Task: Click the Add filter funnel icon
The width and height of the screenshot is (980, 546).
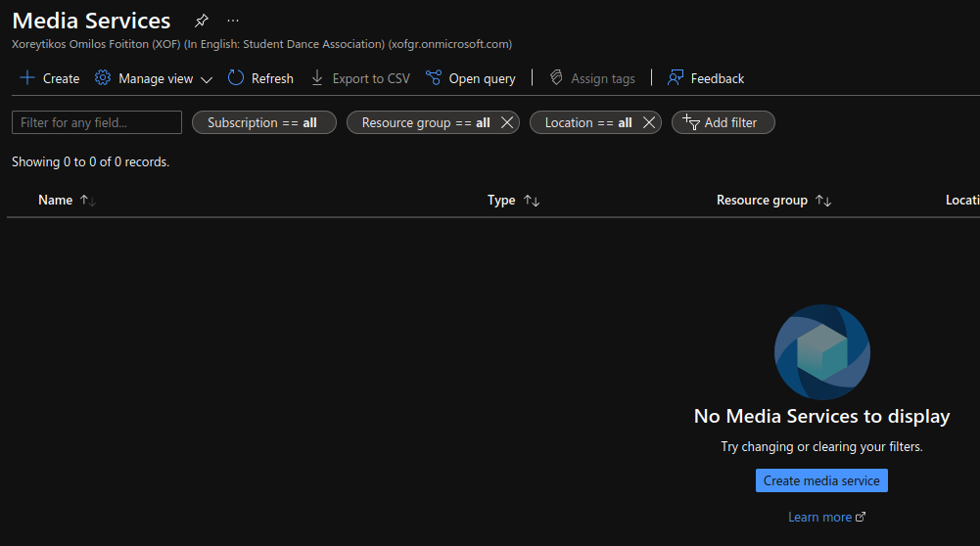Action: click(x=690, y=121)
